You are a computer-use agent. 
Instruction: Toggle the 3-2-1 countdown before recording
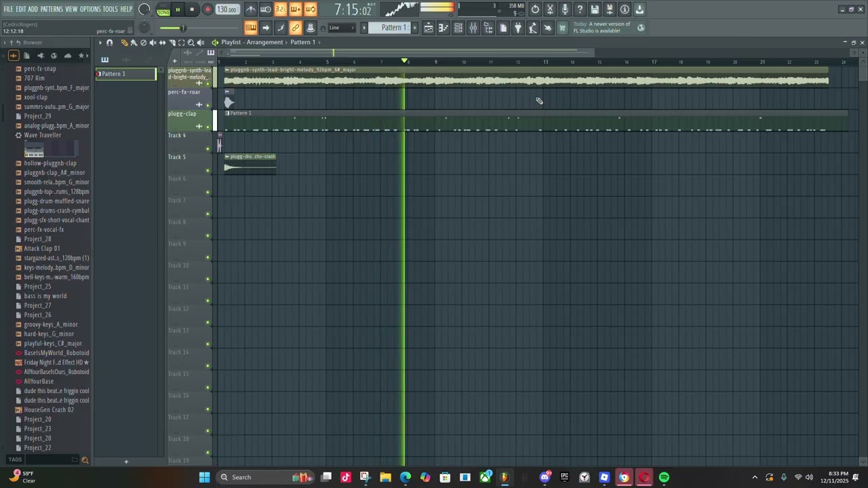click(280, 9)
